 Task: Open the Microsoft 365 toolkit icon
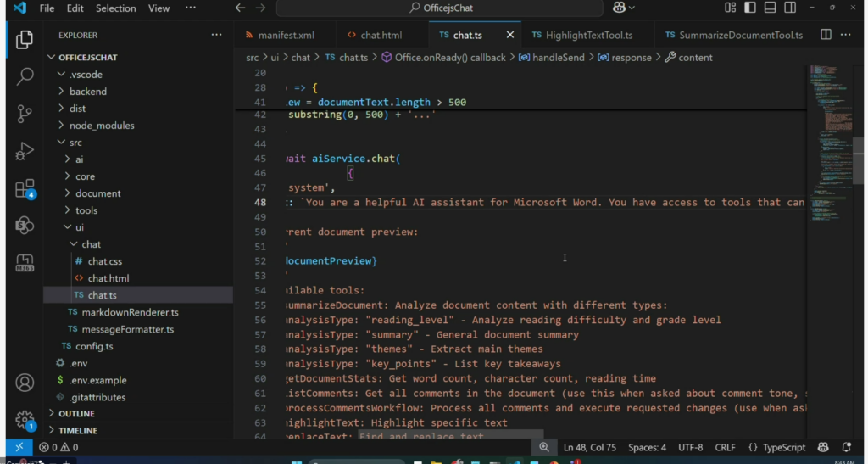[x=25, y=262]
